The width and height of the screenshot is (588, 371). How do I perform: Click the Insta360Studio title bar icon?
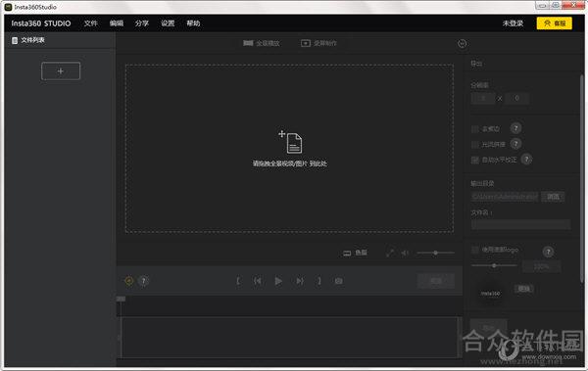8,7
